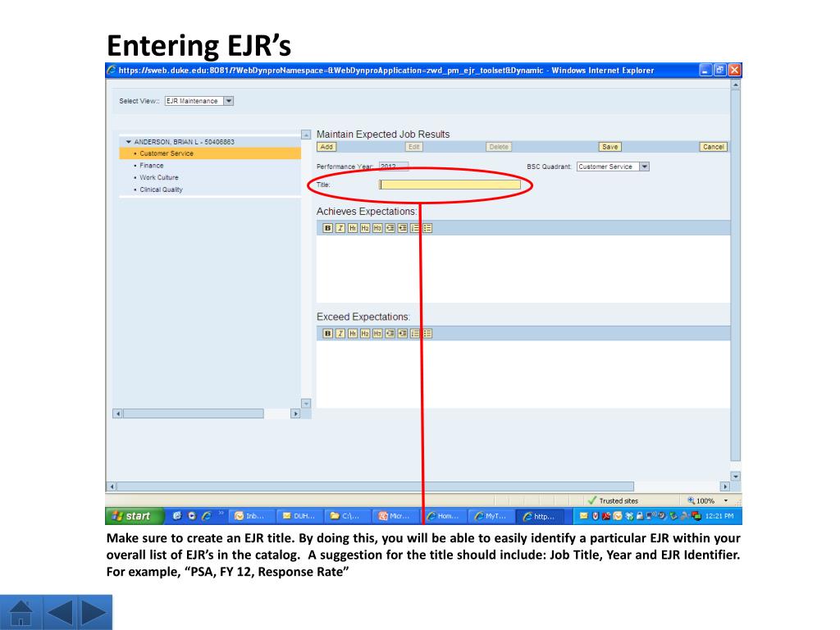Click the tree panel's vertical scrollbar up arrow
840x630 pixels.
tap(306, 135)
